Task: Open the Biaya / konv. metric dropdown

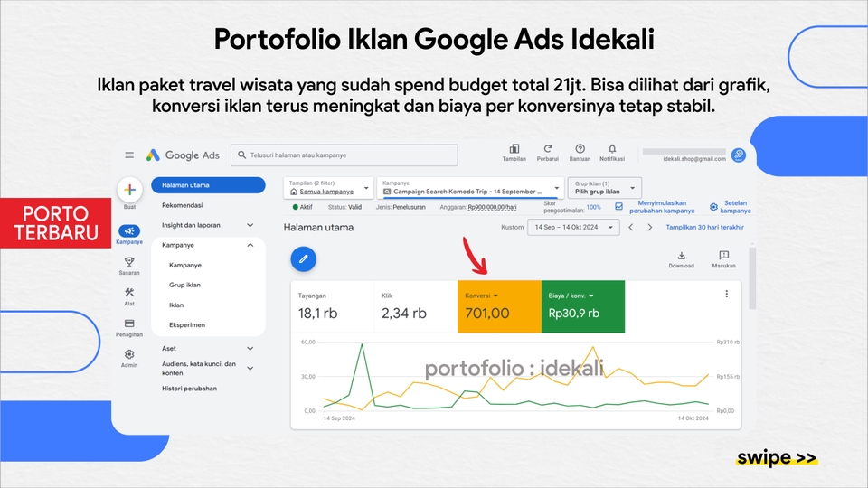Action: 591,296
